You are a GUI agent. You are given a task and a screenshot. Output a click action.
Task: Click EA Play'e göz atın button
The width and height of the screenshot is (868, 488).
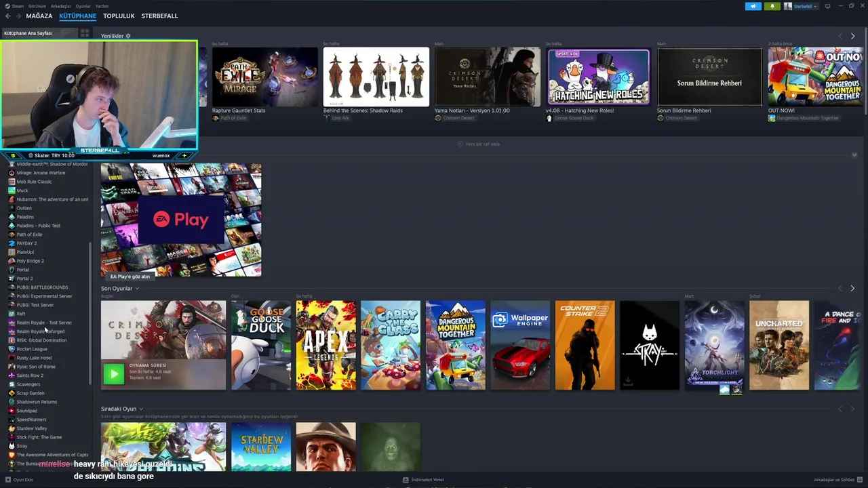point(130,277)
